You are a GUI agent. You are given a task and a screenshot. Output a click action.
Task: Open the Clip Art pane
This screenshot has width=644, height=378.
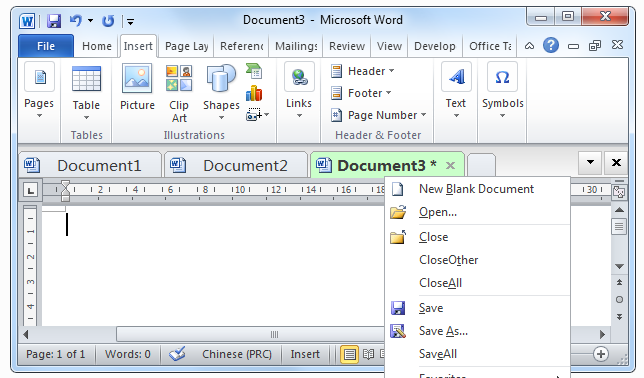pyautogui.click(x=179, y=94)
